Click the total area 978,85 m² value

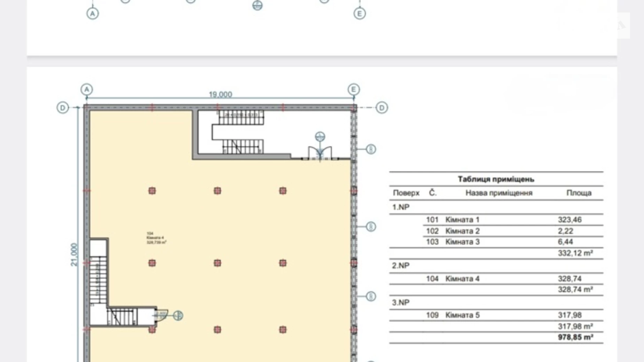pyautogui.click(x=575, y=337)
